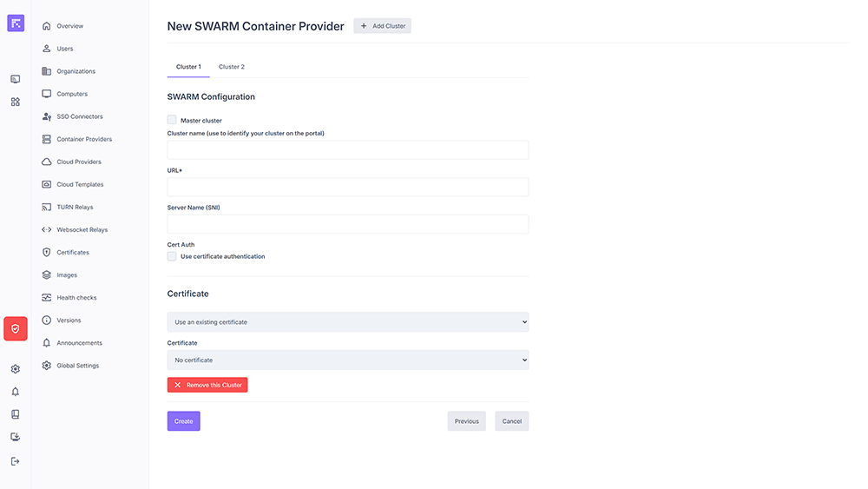This screenshot has height=489, width=868.
Task: Click the red Remove this Cluster button
Action: click(207, 385)
